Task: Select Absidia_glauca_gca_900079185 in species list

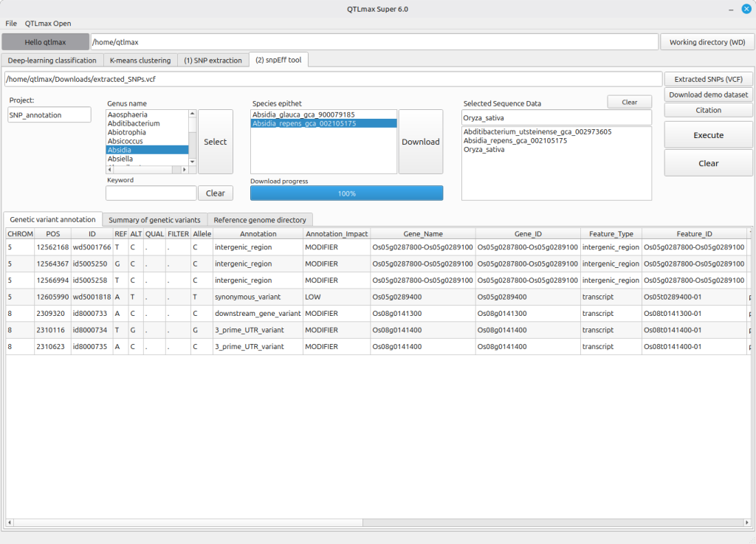Action: point(303,115)
